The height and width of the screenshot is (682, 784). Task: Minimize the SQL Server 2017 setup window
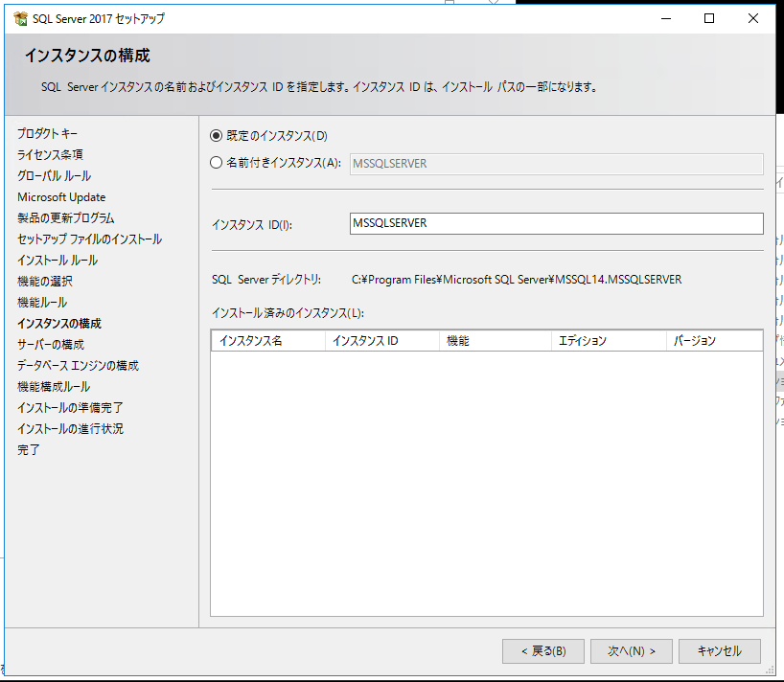point(666,18)
